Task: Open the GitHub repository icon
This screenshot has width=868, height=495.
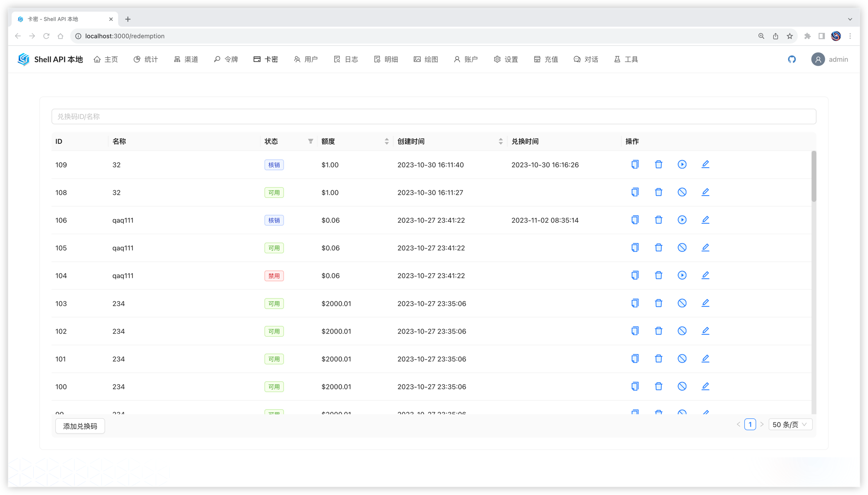Action: [x=792, y=59]
